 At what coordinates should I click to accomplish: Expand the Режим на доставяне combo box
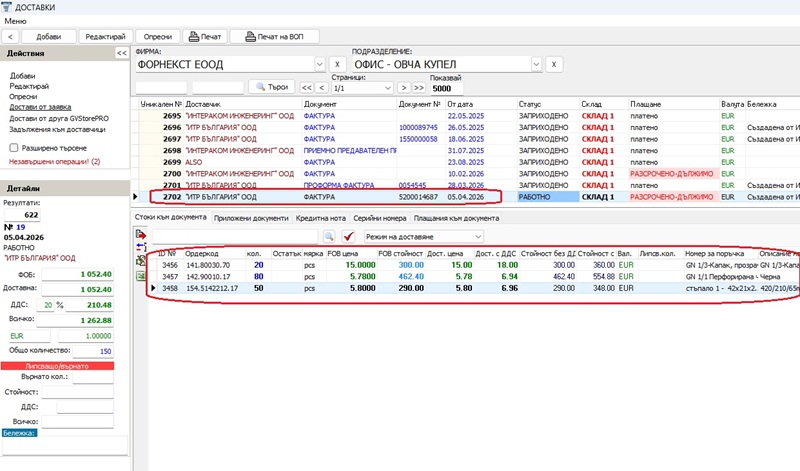[477, 236]
